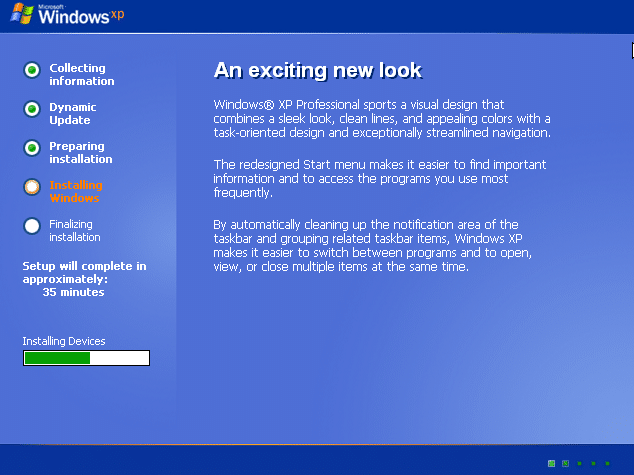Click the Dynamic Update step label
Screen dimensions: 634x475
tap(73, 114)
